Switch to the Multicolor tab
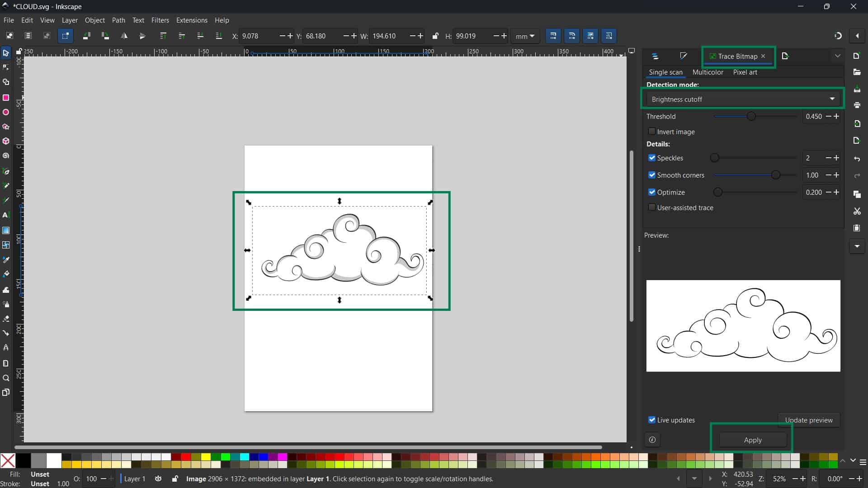 [x=708, y=72]
